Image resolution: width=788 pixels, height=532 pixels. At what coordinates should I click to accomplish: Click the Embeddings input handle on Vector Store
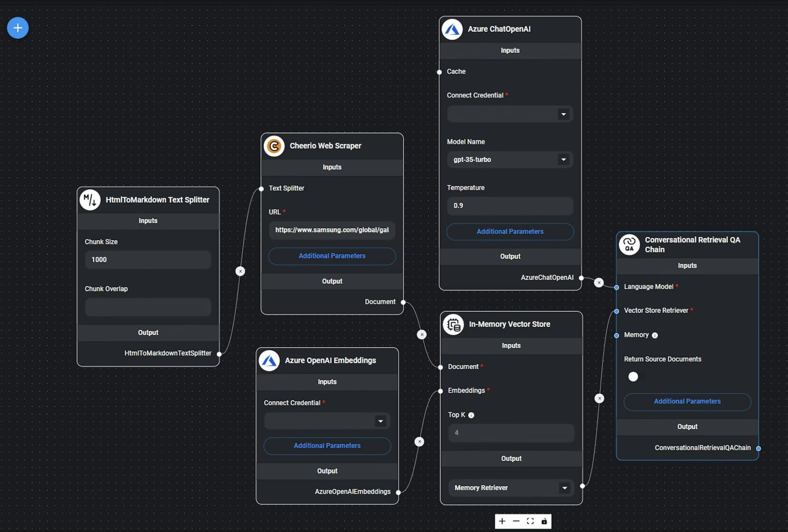point(440,391)
